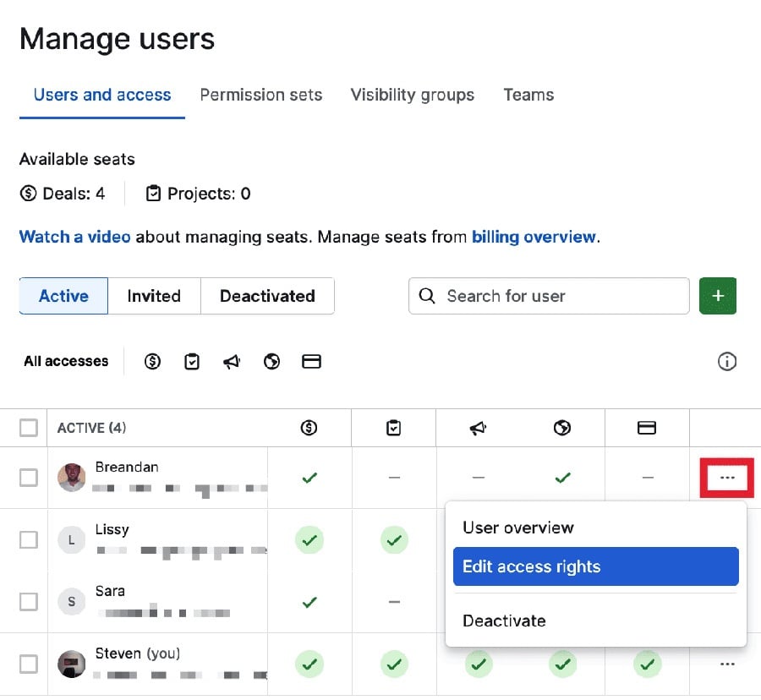Select all users with the header checkbox

(x=26, y=428)
